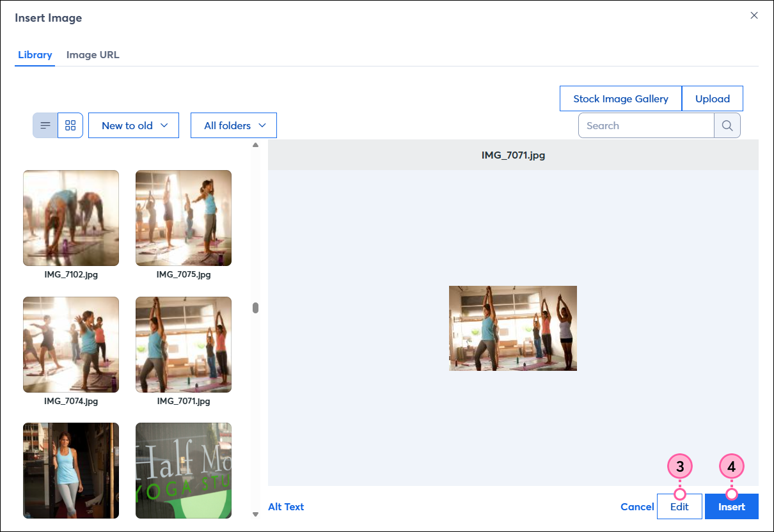Open the New to old sort dropdown
This screenshot has height=532, width=774.
[x=133, y=125]
